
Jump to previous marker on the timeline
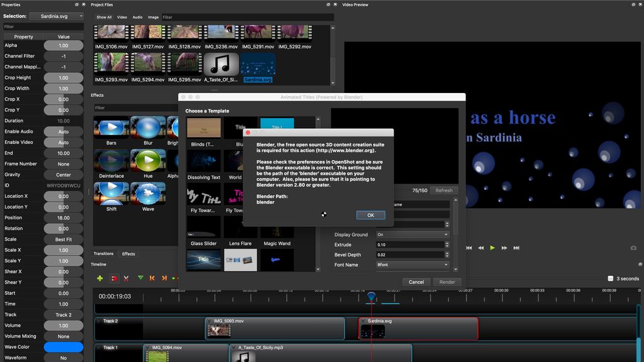tap(152, 278)
